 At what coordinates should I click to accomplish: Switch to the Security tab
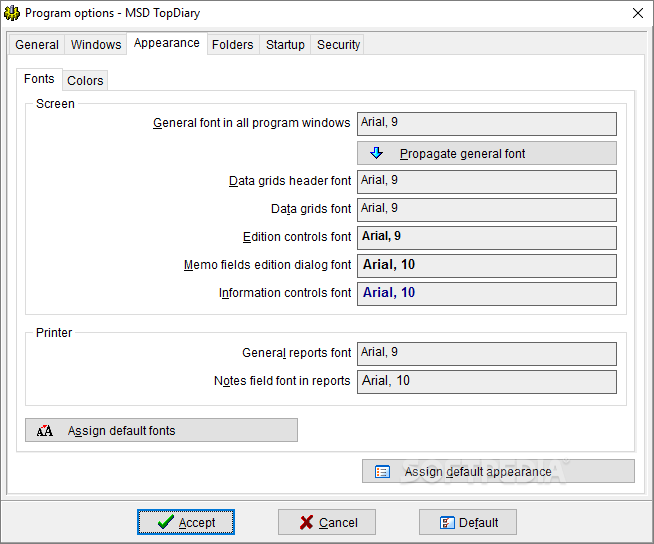pyautogui.click(x=338, y=44)
